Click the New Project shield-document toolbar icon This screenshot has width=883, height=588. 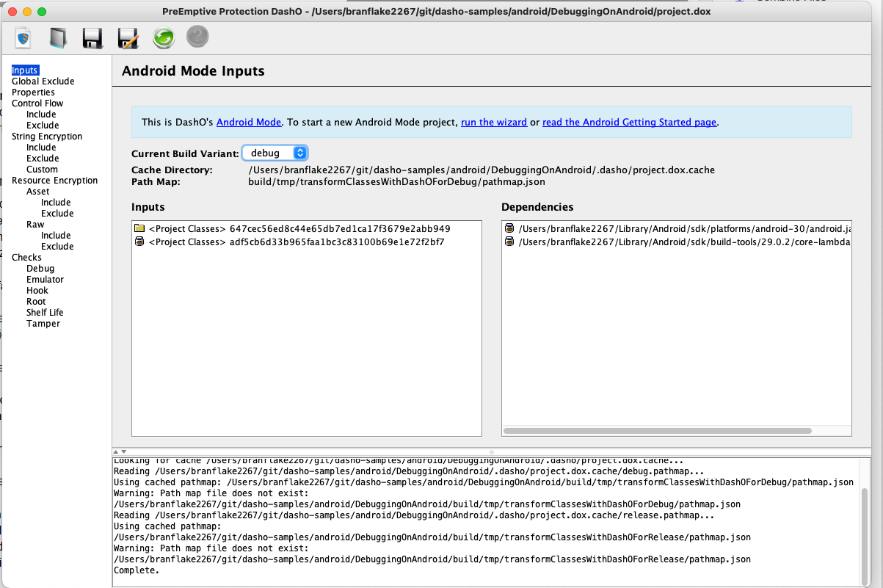[x=23, y=37]
